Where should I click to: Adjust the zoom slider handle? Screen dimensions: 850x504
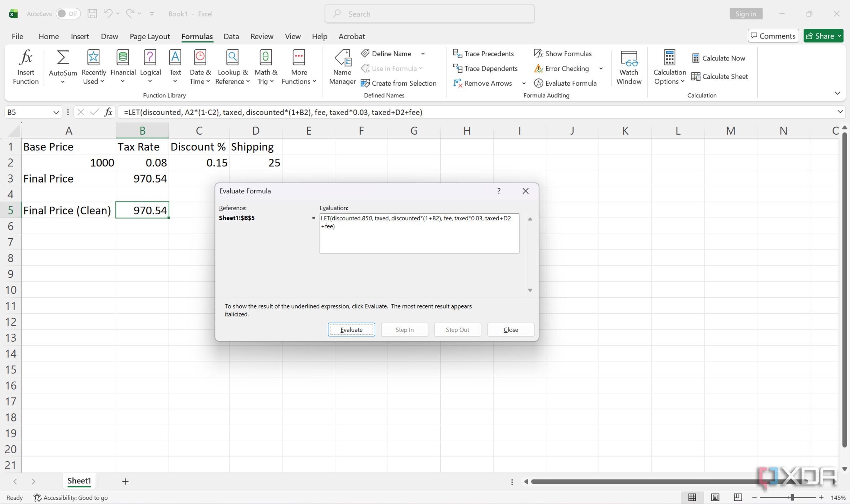[792, 498]
